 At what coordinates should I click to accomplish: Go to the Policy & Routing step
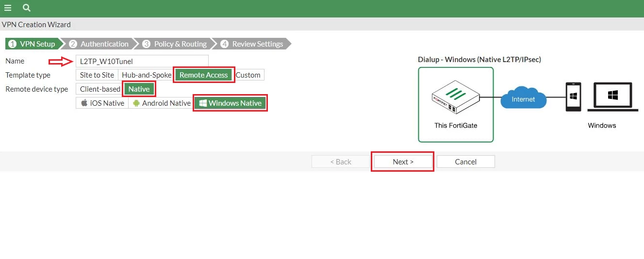[176, 44]
